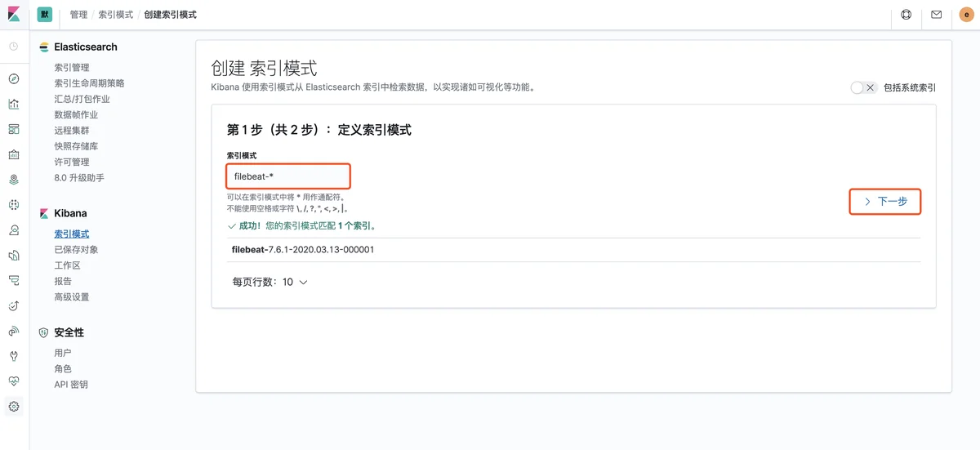This screenshot has height=450, width=980.
Task: Select 索引生命周期策略 menu item
Action: [x=89, y=83]
